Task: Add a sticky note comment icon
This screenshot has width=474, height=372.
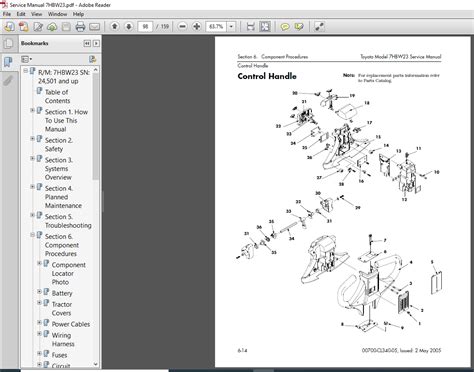Action: point(285,26)
